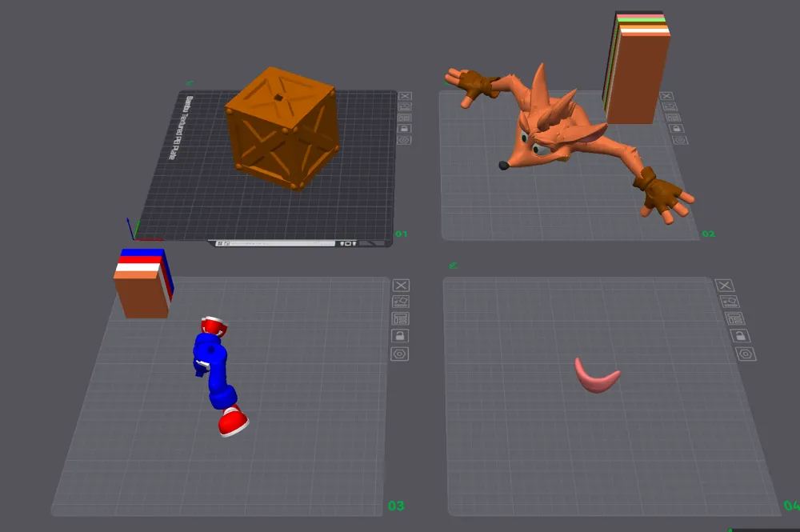Screen dimensions: 800x532
Task: Auto-orient objects on plate 02
Action: 670,106
